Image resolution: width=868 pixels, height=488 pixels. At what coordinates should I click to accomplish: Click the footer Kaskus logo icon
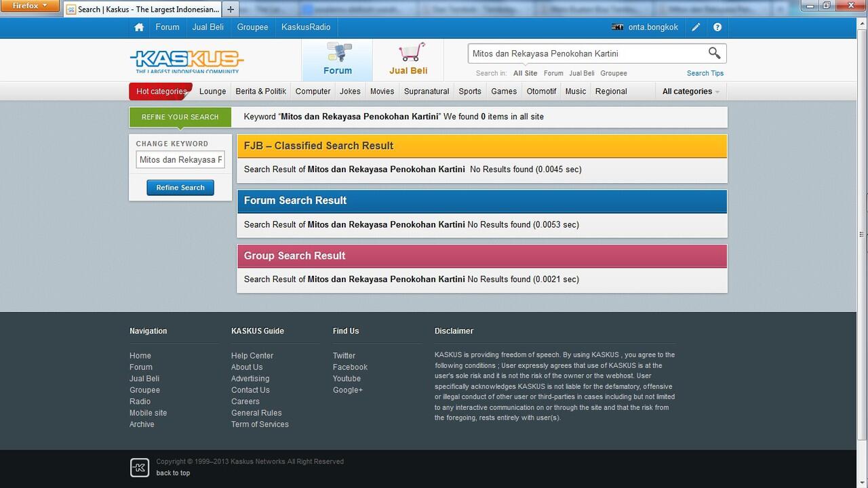(139, 467)
